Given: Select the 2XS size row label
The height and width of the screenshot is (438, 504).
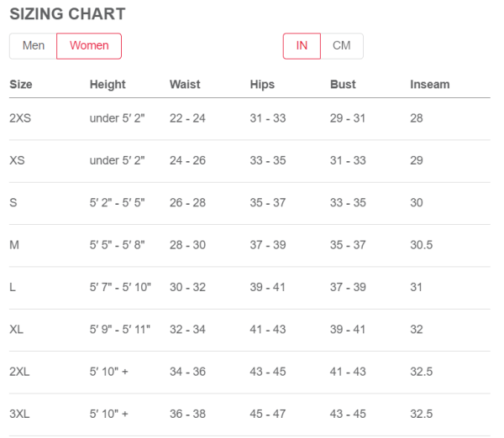Looking at the screenshot, I should 20,118.
